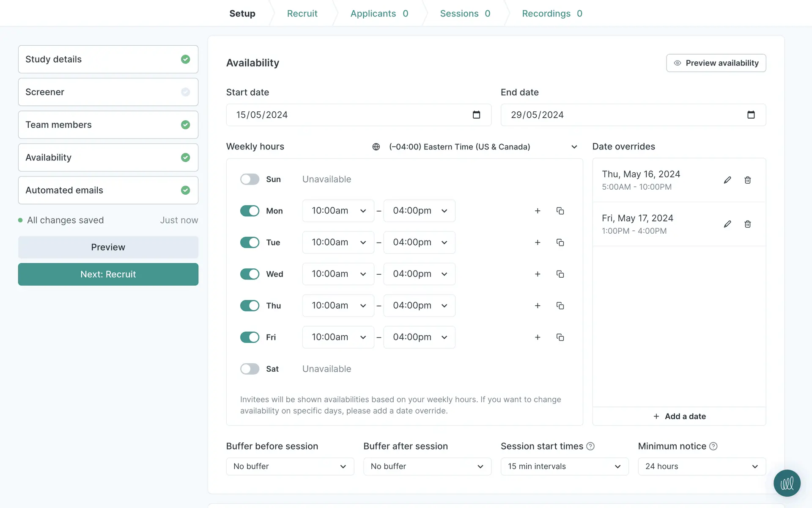Image resolution: width=812 pixels, height=508 pixels.
Task: Open the Eastern Time timezone dropdown
Action: (475, 146)
